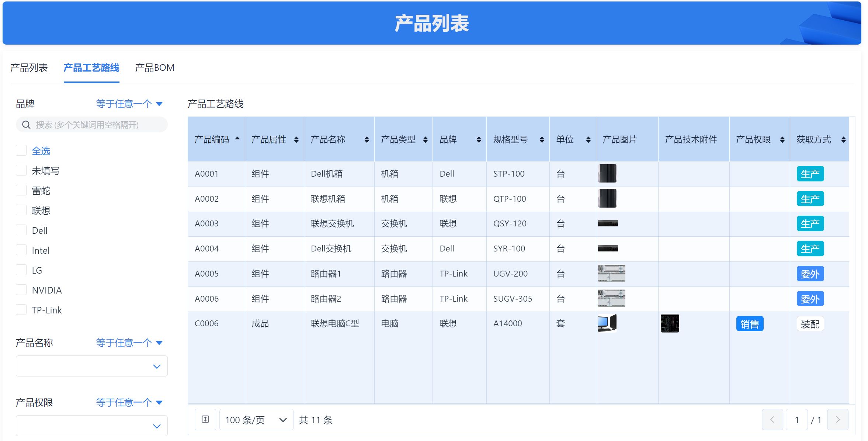
Task: Open the 100 条/页 page size dropdown
Action: pyautogui.click(x=256, y=420)
